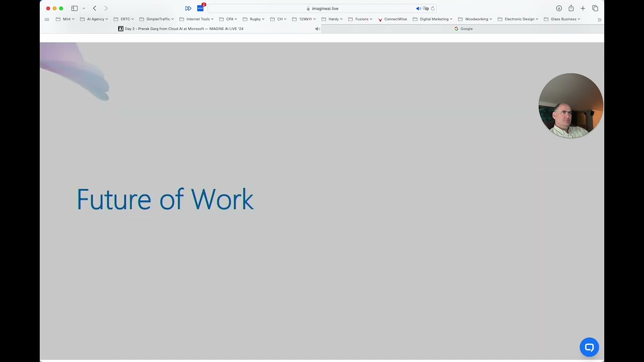644x362 pixels.
Task: Expand the Mint bookmarks folder
Action: tap(65, 19)
